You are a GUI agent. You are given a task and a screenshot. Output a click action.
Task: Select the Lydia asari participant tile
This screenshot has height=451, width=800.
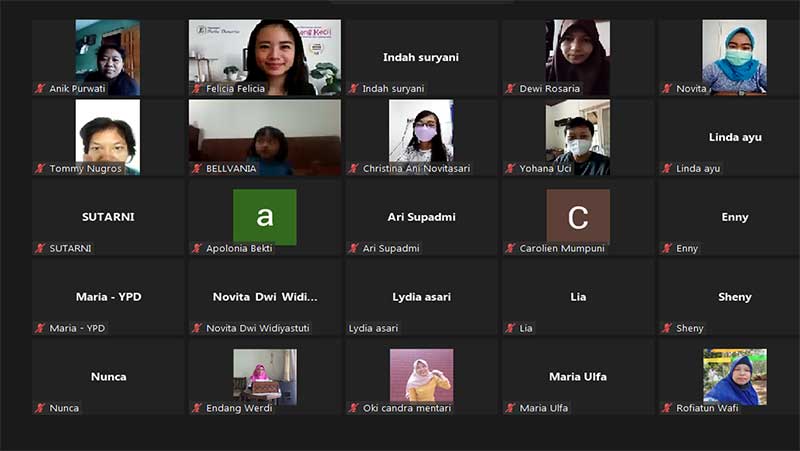(421, 297)
